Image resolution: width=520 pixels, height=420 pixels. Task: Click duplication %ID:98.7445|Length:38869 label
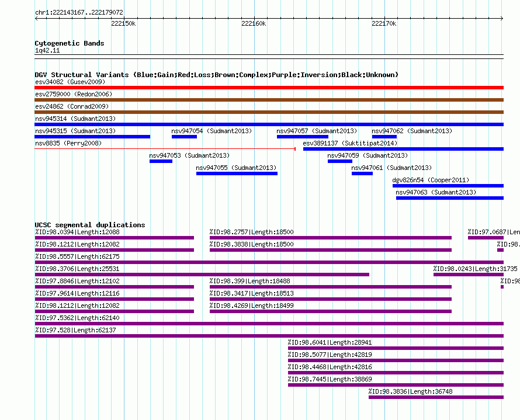(330, 379)
